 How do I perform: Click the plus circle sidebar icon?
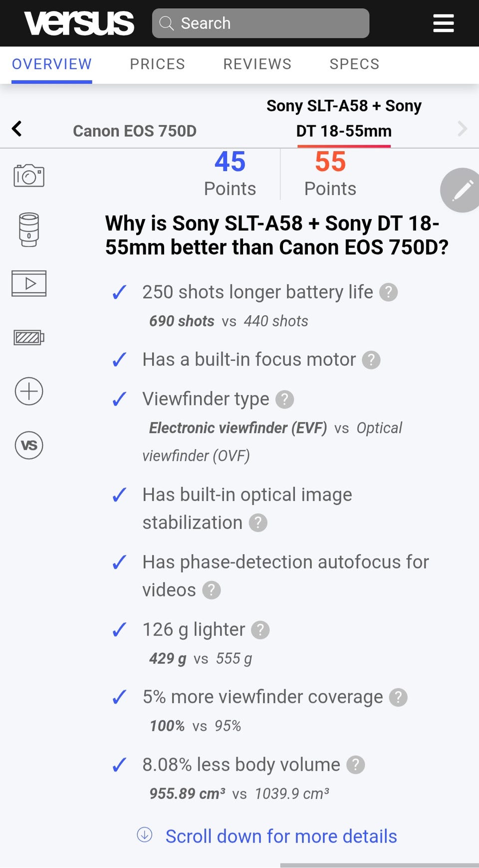(29, 391)
